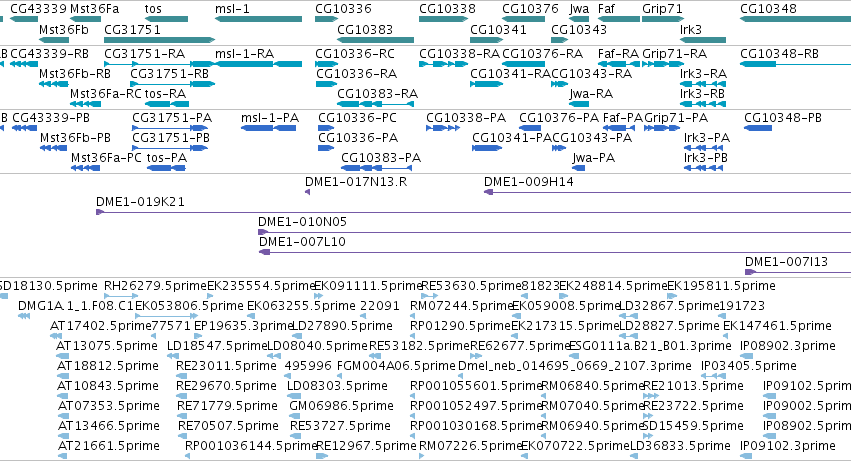Select EST RM07244.5prime
This screenshot has height=461, width=851.
(x=413, y=315)
